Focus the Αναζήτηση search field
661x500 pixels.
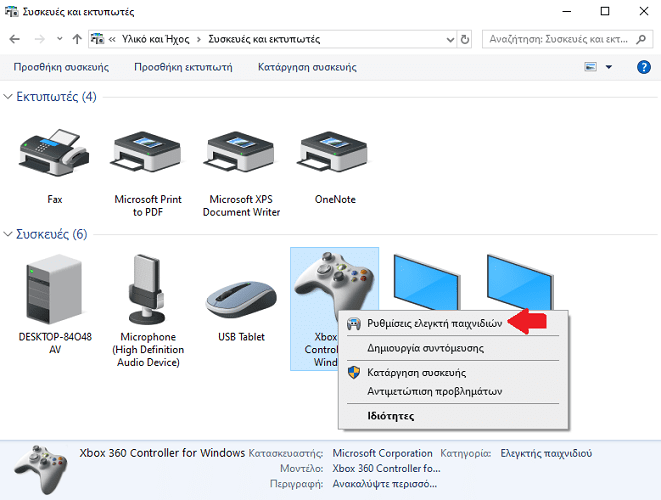(x=558, y=39)
